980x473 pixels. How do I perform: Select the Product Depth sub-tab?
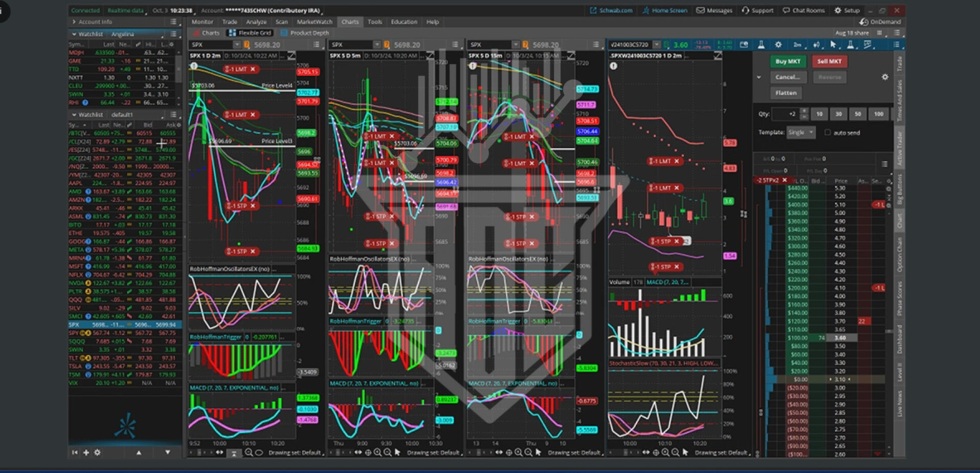[x=305, y=33]
